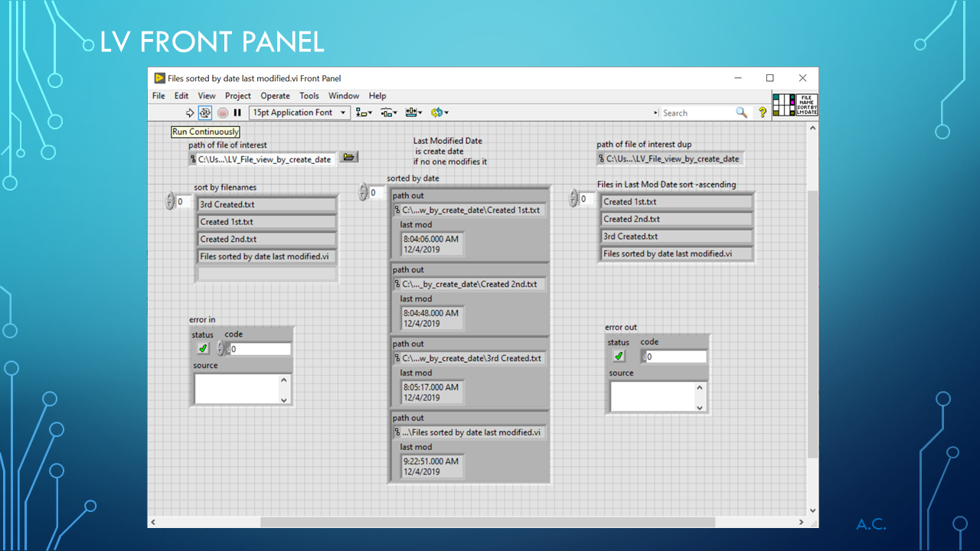Click the Run arrow button
980x551 pixels.
(x=191, y=112)
